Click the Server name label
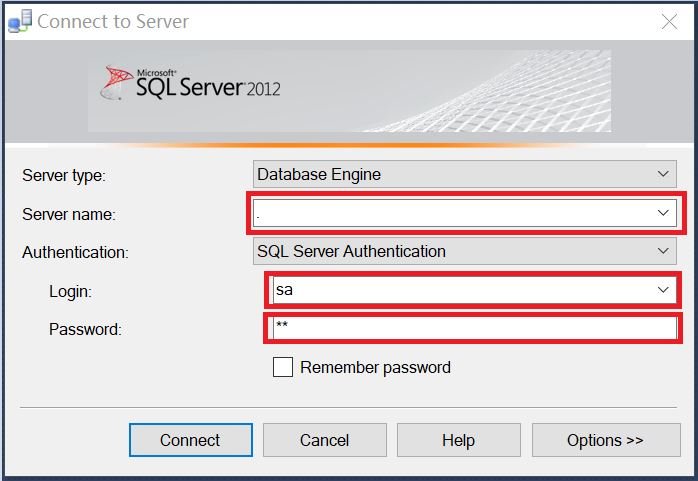This screenshot has width=698, height=481. coord(69,214)
